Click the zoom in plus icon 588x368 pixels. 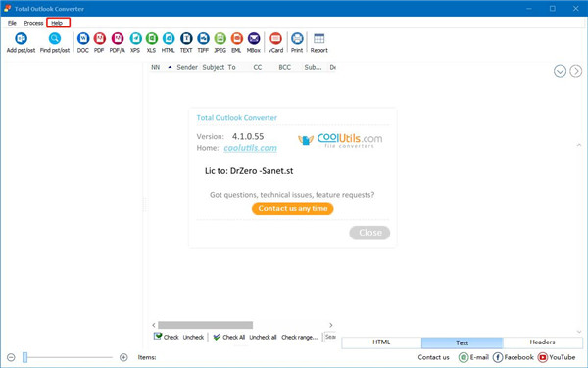pos(123,357)
